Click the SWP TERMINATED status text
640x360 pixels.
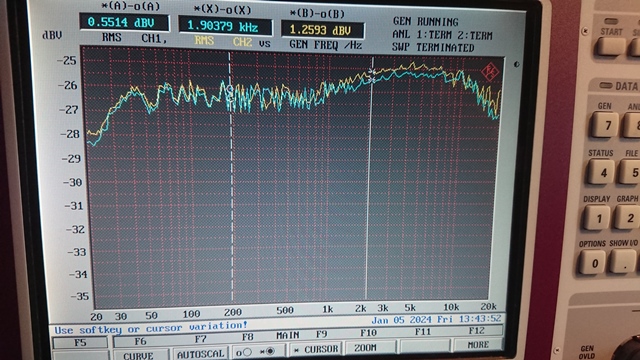433,48
